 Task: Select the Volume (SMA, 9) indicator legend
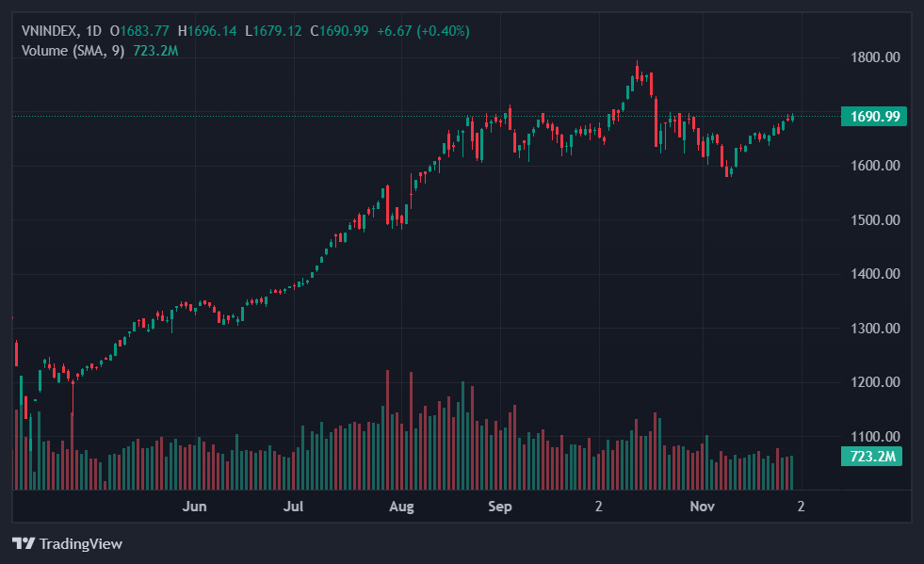(x=73, y=51)
